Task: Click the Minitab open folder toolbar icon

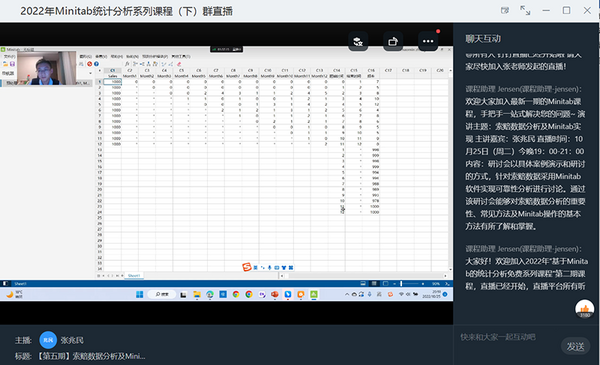Action: pyautogui.click(x=5, y=64)
